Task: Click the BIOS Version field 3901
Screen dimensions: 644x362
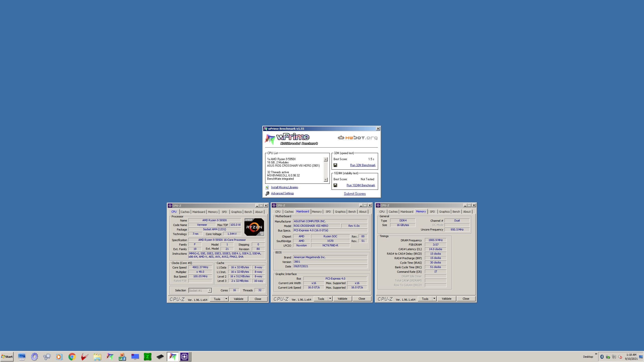Action: click(330, 262)
